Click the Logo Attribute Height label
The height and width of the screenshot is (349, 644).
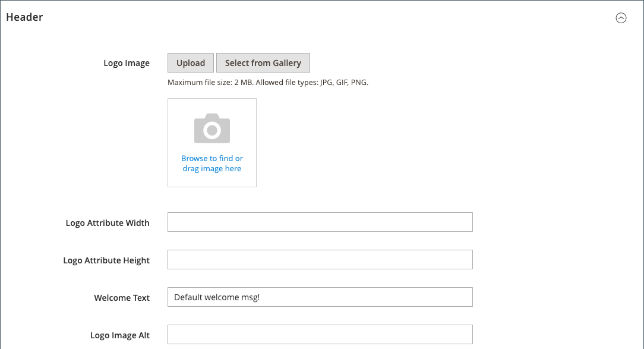pos(106,260)
